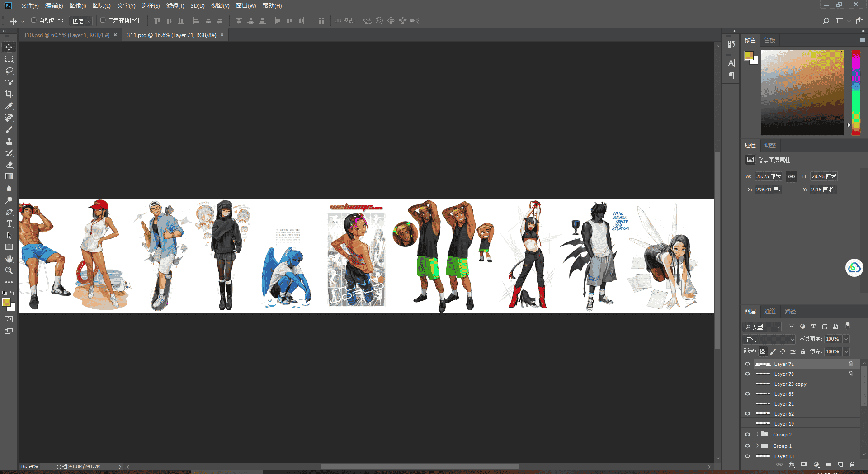The image size is (868, 474).
Task: Hide Layer 65 visibility eye
Action: (x=747, y=394)
